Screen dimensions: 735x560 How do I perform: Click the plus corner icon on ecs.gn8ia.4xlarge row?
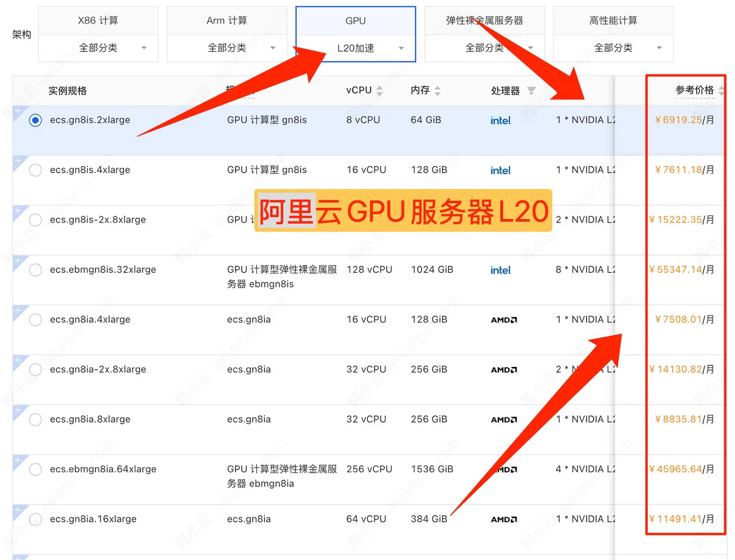point(18,311)
